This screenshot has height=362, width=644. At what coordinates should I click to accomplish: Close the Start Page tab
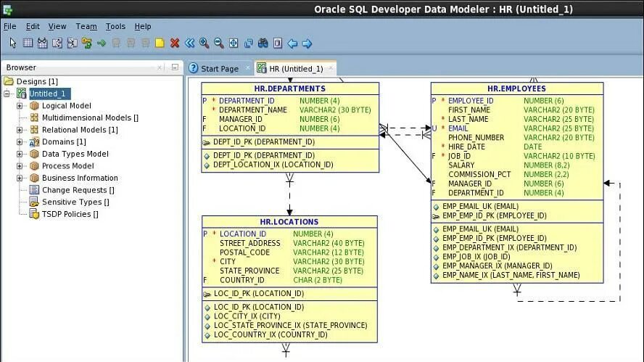(x=247, y=67)
